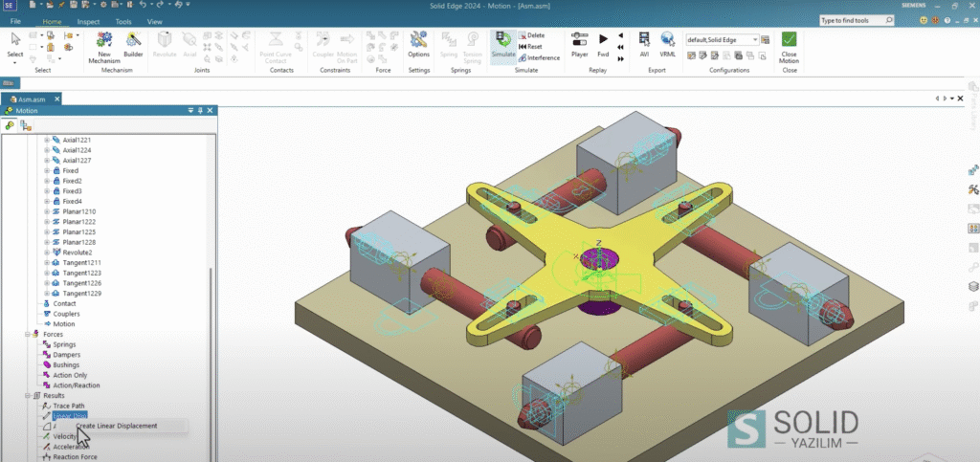Select the Home ribbon tab
This screenshot has height=462, width=980.
pos(52,22)
